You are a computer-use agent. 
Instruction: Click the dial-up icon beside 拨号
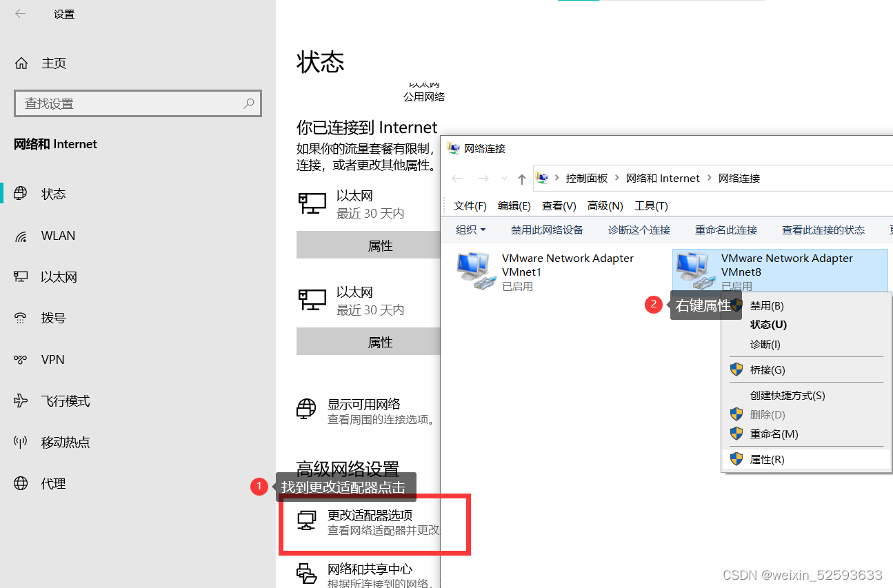(x=21, y=318)
